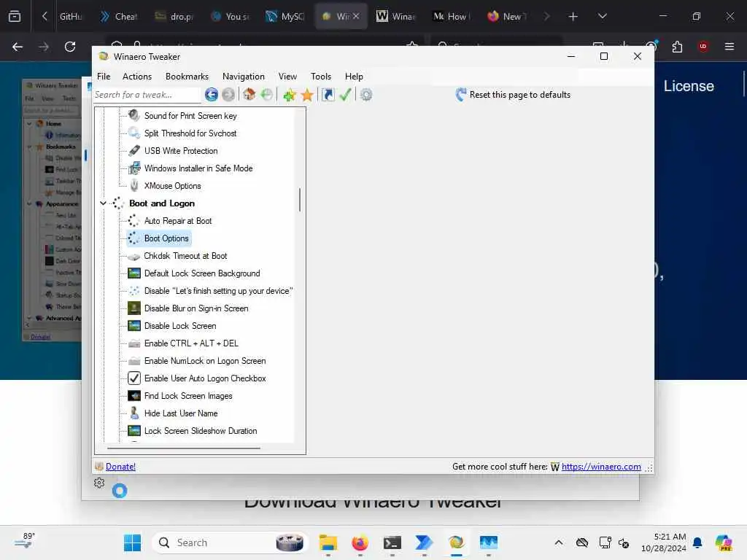Image resolution: width=747 pixels, height=560 pixels.
Task: Open the File menu
Action: pyautogui.click(x=104, y=76)
